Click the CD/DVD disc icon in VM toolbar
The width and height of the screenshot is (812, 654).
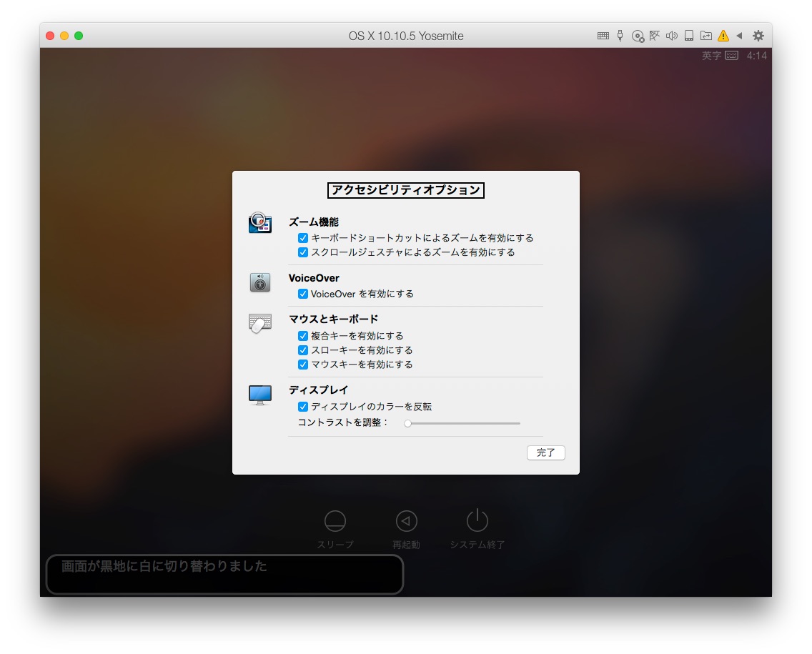pyautogui.click(x=638, y=36)
